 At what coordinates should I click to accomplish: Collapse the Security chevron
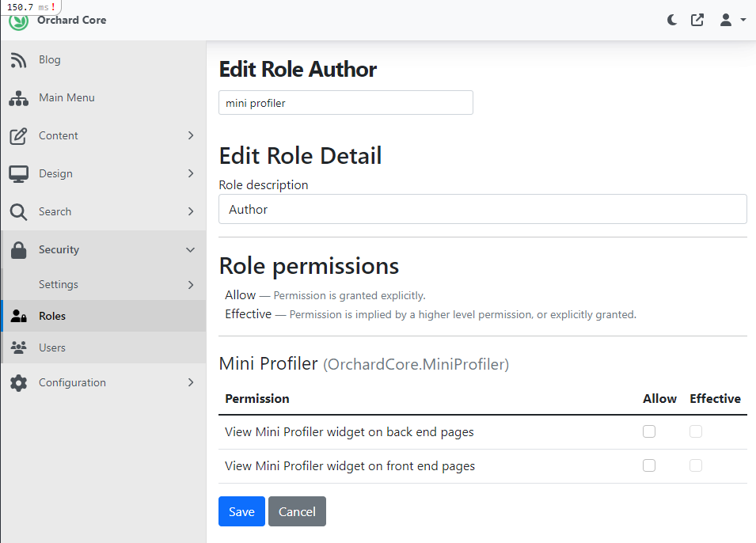[191, 250]
